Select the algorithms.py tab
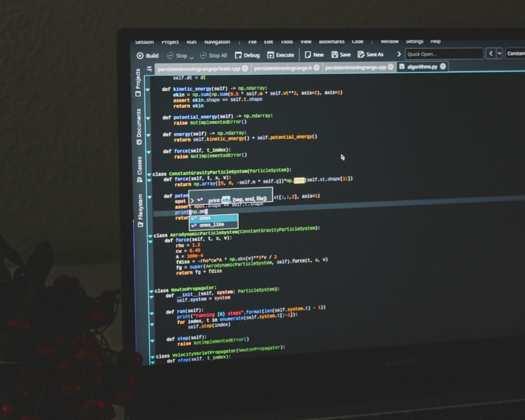Viewport: 525px width, 420px height. click(x=423, y=66)
